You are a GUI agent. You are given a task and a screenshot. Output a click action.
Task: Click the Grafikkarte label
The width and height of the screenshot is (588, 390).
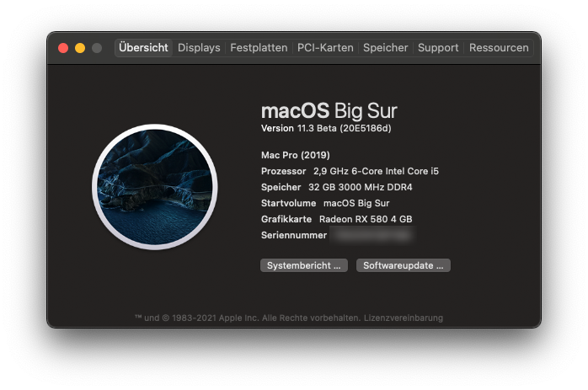286,219
